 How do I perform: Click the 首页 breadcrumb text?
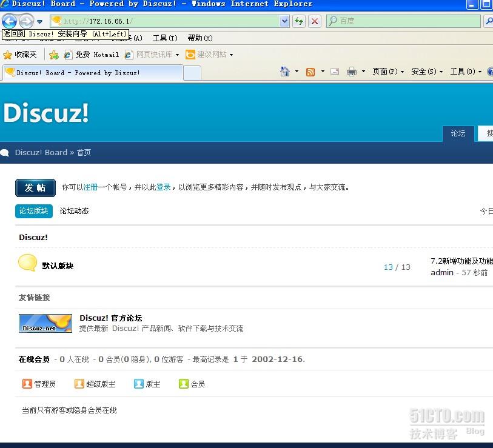(x=84, y=153)
